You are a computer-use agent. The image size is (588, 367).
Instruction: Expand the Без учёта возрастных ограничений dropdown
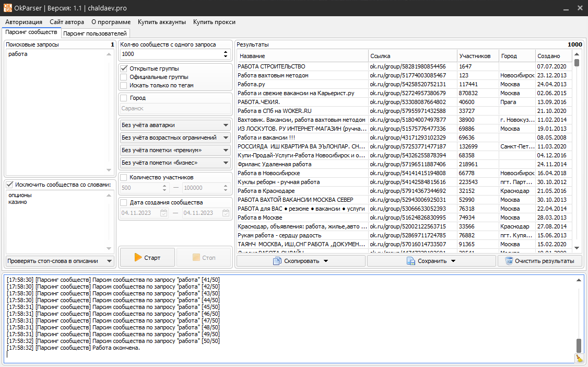point(175,137)
